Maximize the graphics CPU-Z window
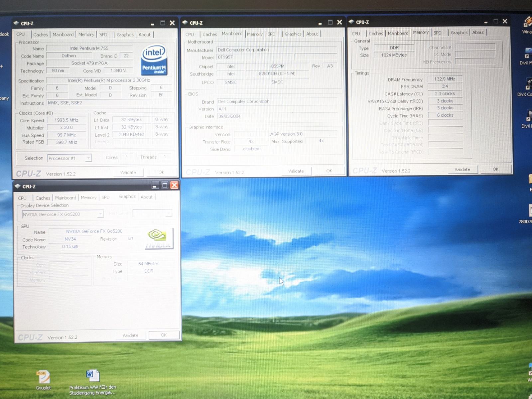This screenshot has width=532, height=399. click(165, 185)
